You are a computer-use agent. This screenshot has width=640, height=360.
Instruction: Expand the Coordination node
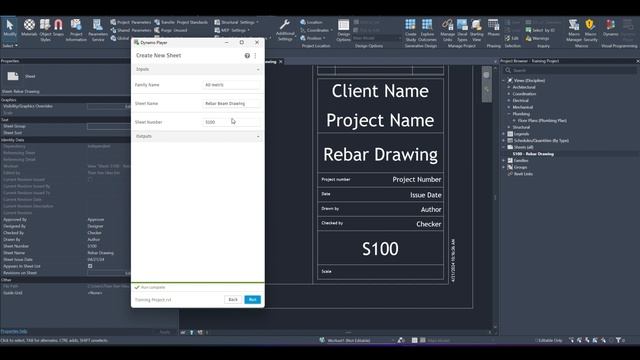tap(509, 94)
